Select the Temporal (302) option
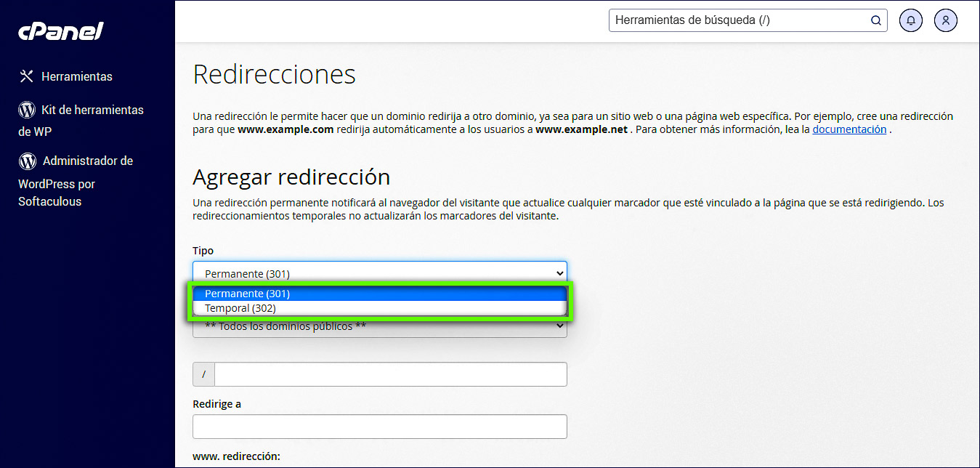This screenshot has height=468, width=980. click(379, 307)
